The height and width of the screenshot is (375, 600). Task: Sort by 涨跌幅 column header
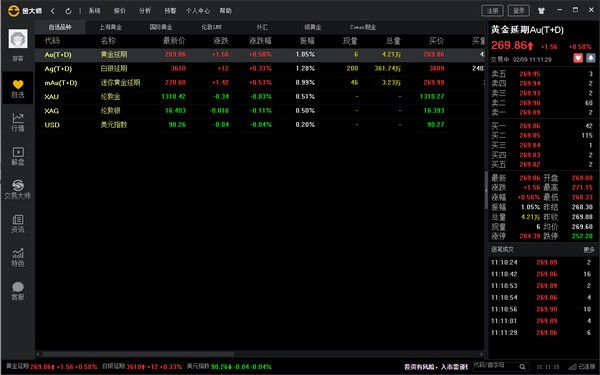260,41
